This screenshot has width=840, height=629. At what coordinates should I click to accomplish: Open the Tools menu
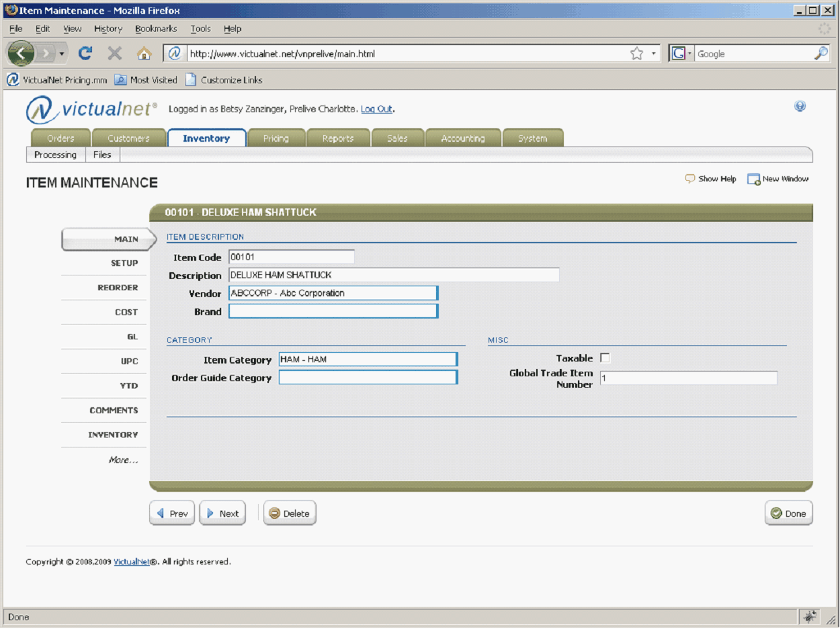[200, 29]
